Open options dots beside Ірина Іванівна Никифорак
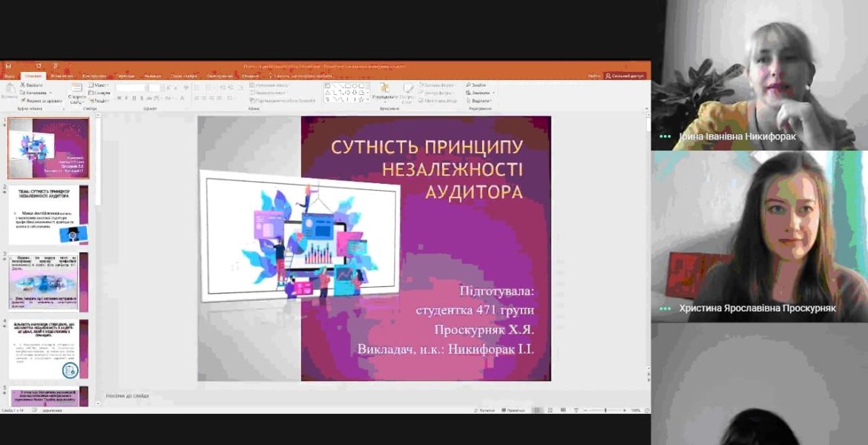This screenshot has width=868, height=445. click(x=665, y=136)
